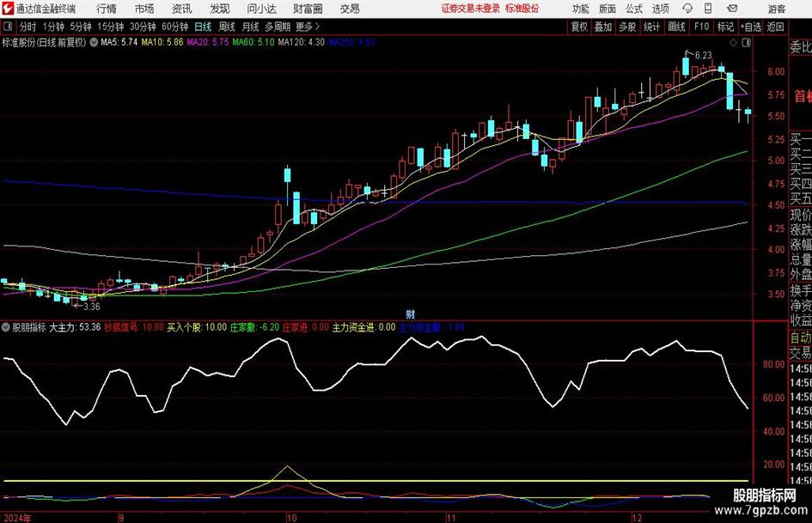This screenshot has height=523, width=812.
Task: Open the 功能 menu
Action: click(x=581, y=9)
